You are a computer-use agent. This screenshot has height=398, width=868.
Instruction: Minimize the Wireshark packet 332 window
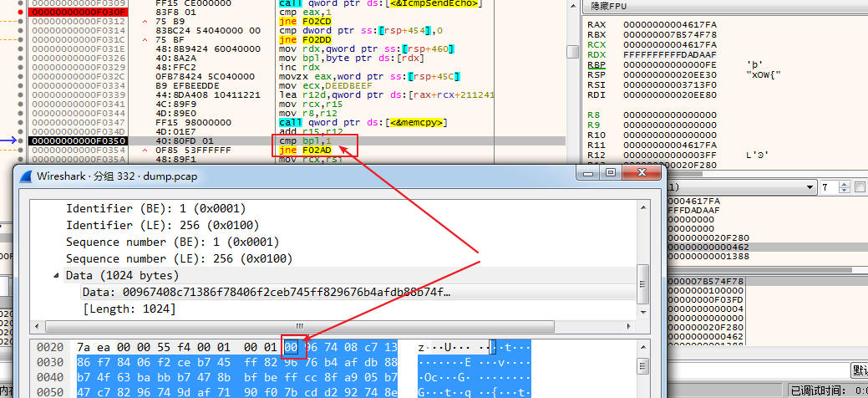[590, 173]
